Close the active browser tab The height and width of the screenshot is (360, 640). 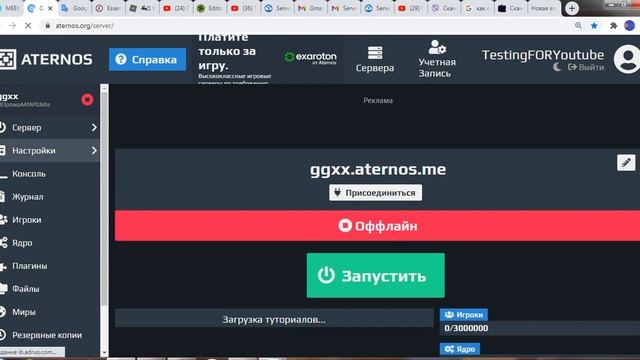pos(50,8)
